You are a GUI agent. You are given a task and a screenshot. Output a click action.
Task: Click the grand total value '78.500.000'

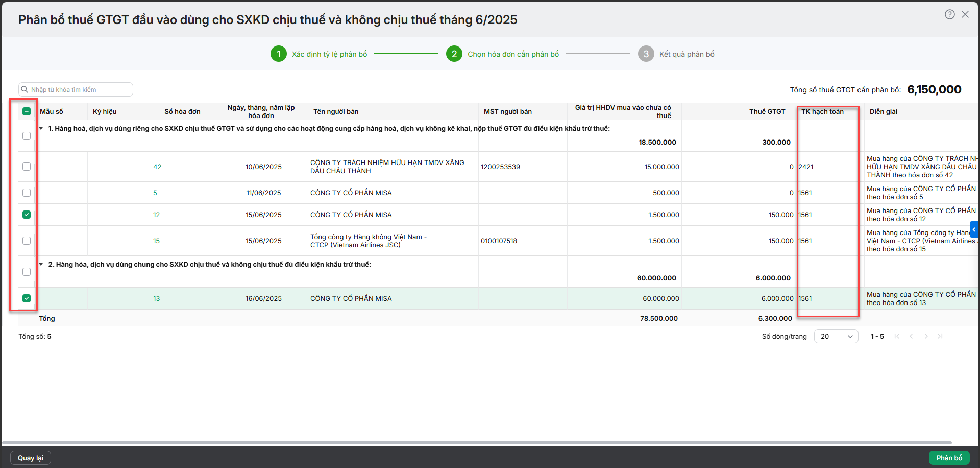[x=659, y=318]
